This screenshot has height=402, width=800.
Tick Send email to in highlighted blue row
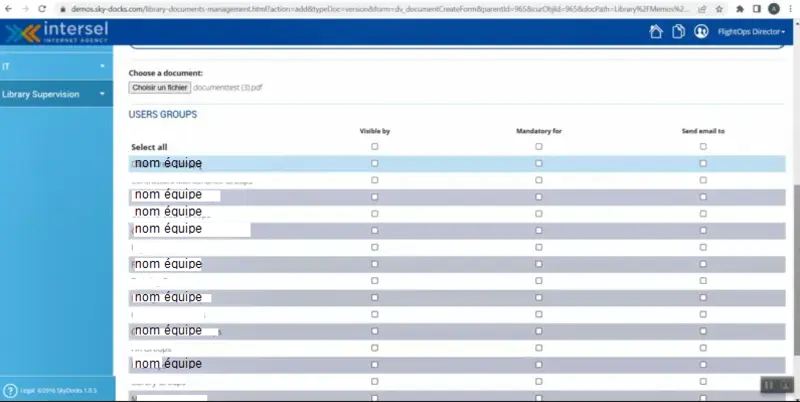click(x=703, y=163)
